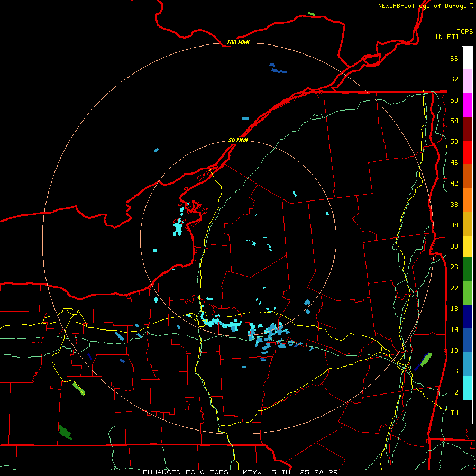476x476 pixels.
Task: Click the black TH threshold legend block
Action: tap(467, 411)
